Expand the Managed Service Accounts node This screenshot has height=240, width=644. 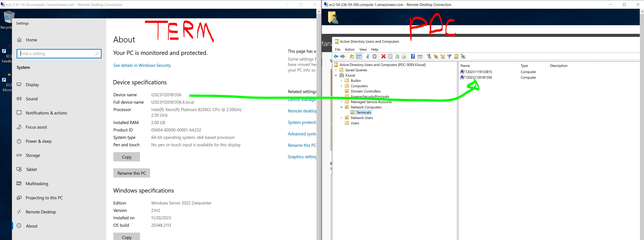tap(341, 102)
